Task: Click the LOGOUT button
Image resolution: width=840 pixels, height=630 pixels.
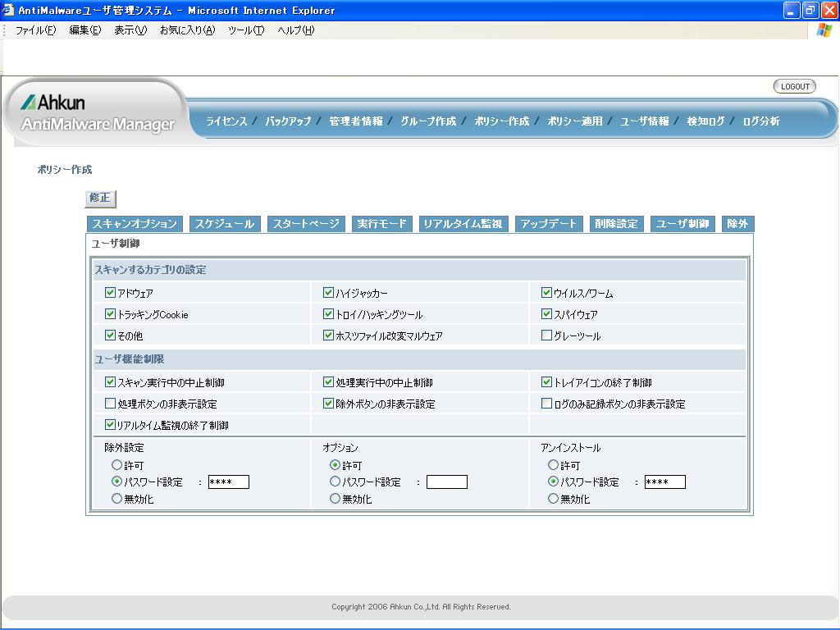Action: click(794, 86)
